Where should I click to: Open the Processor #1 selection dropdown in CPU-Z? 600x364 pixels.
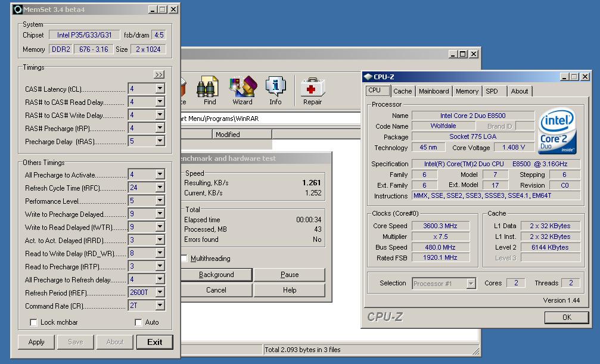471,284
